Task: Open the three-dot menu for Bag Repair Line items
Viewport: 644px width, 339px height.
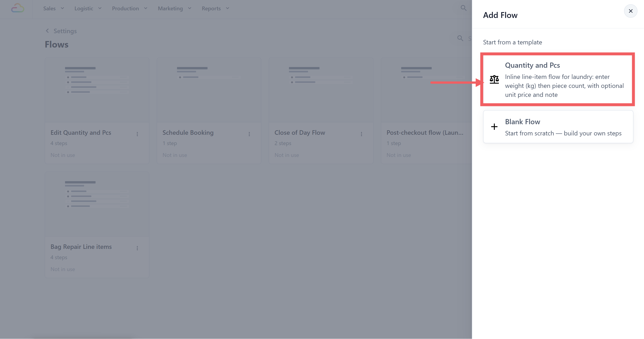Action: 137,248
